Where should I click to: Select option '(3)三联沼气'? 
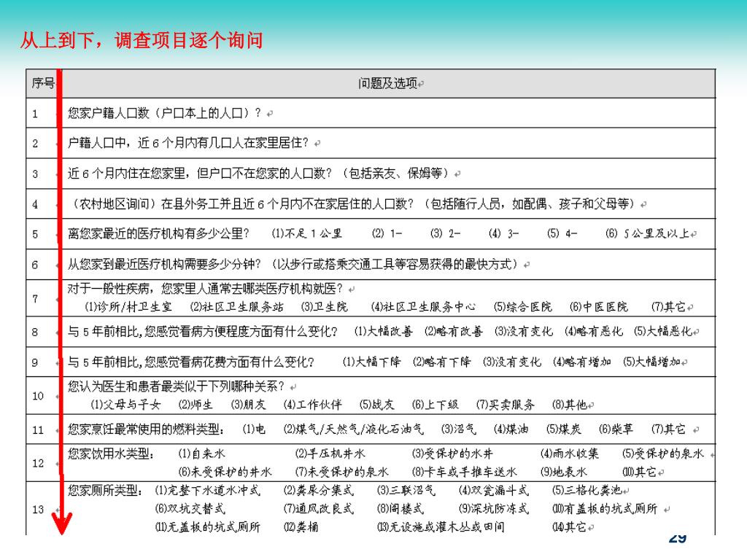[406, 491]
